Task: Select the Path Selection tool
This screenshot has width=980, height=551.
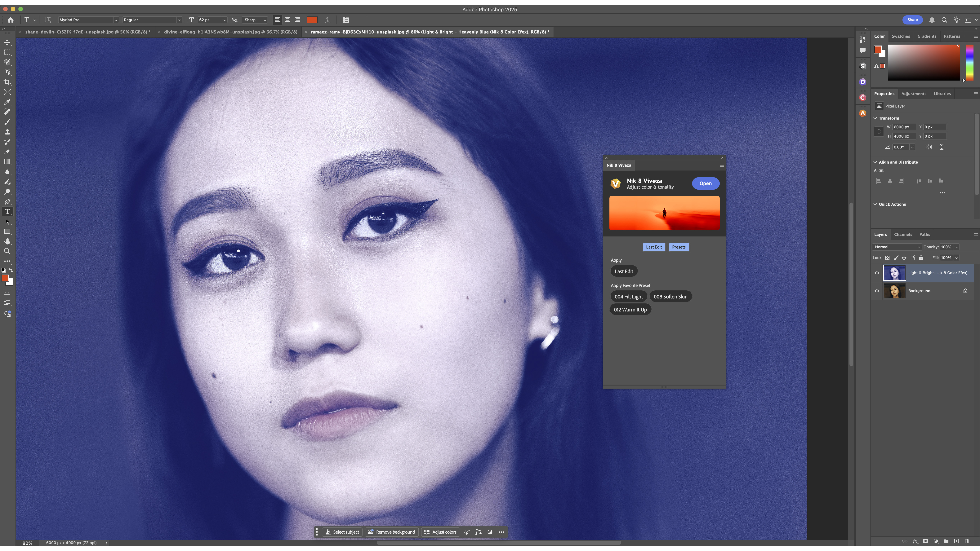Action: [x=7, y=221]
